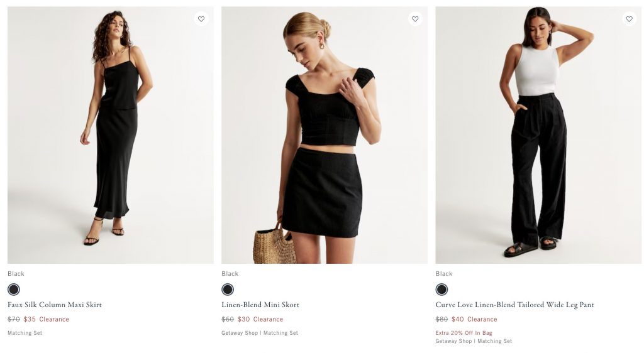Select black swatch for Faux Silk Maxi Skirt
644x353 pixels.
[x=14, y=290]
